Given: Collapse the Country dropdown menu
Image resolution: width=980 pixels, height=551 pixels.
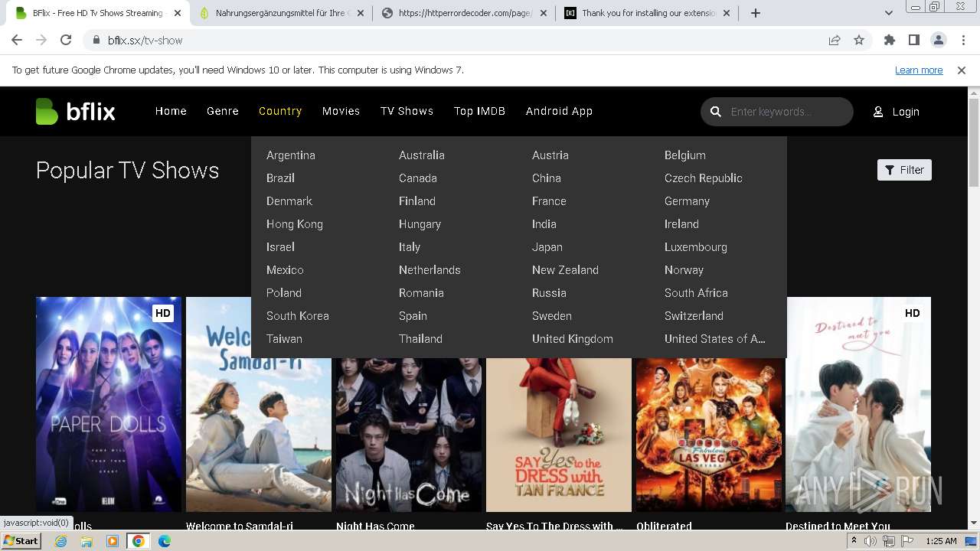Looking at the screenshot, I should [x=280, y=111].
